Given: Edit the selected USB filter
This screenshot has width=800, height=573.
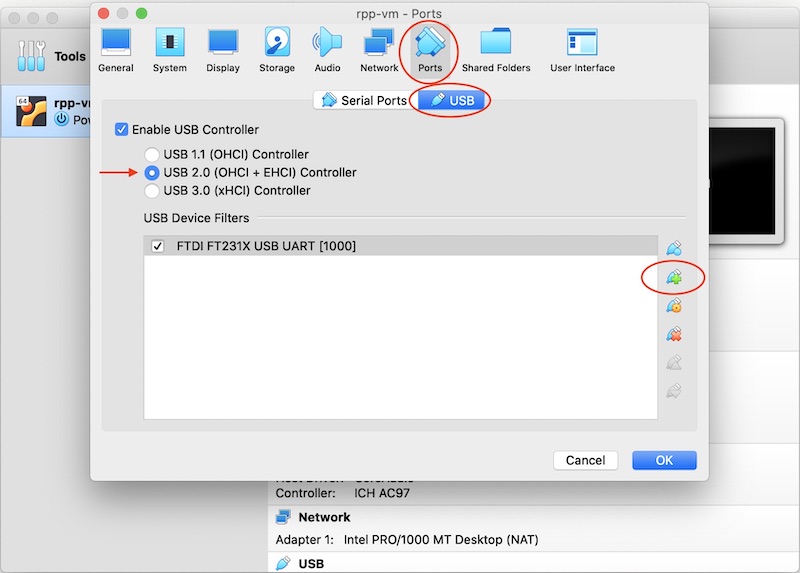Looking at the screenshot, I should [x=674, y=306].
